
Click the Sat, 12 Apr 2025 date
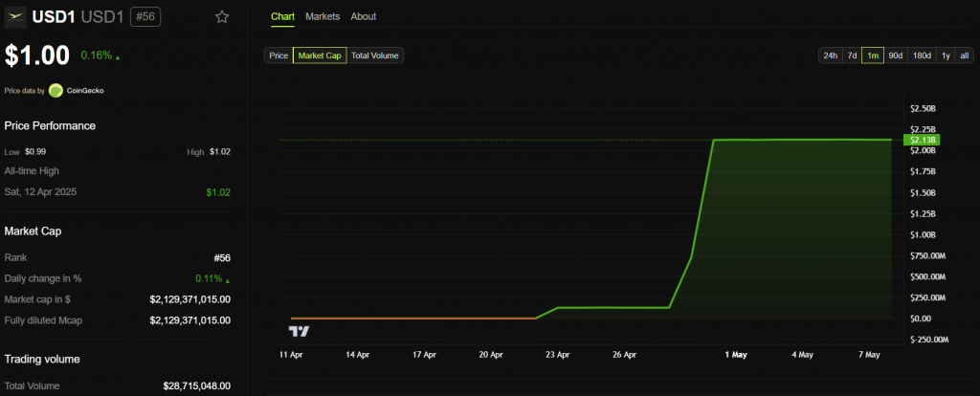coord(40,192)
